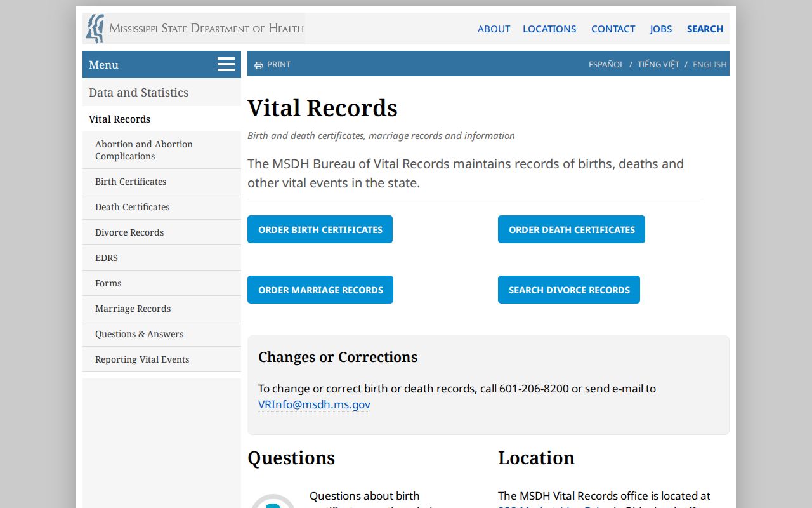Click ORDER MARRIAGE RECORDS button
The width and height of the screenshot is (812, 508).
pyautogui.click(x=320, y=290)
